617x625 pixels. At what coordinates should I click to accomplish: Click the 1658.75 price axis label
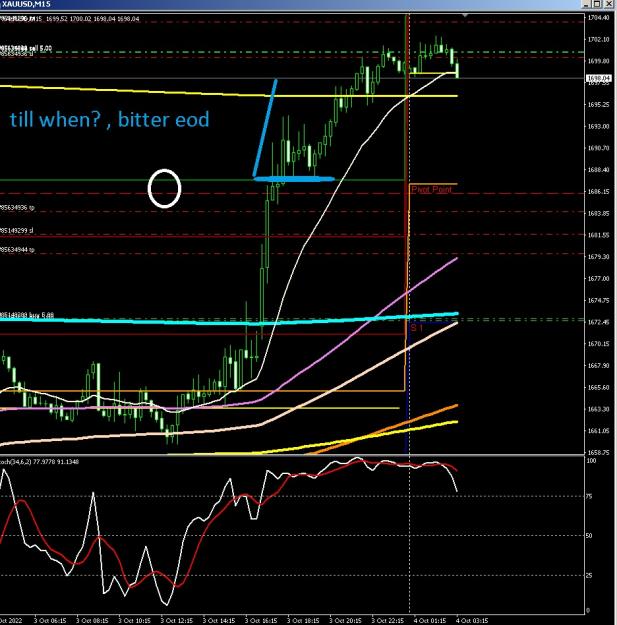pyautogui.click(x=598, y=452)
